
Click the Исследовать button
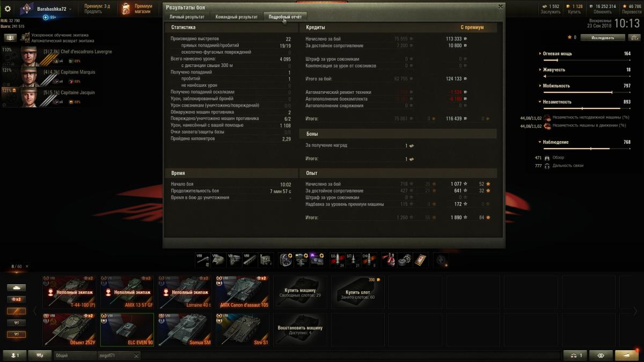pyautogui.click(x=603, y=38)
